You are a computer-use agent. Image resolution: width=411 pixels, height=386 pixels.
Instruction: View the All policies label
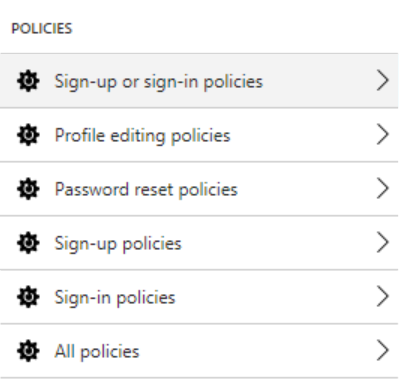pyautogui.click(x=97, y=351)
